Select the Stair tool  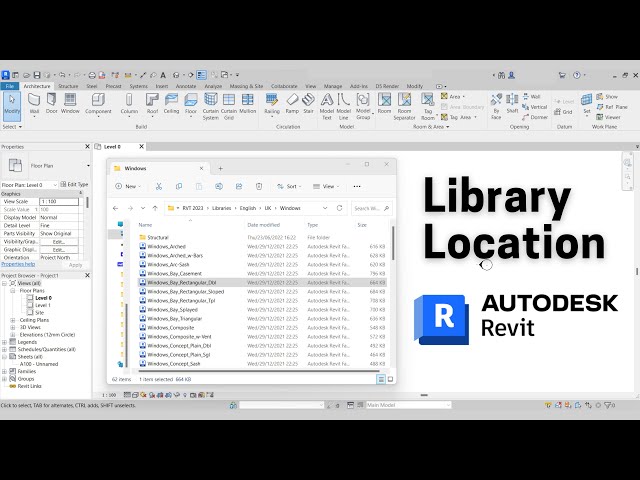click(309, 104)
